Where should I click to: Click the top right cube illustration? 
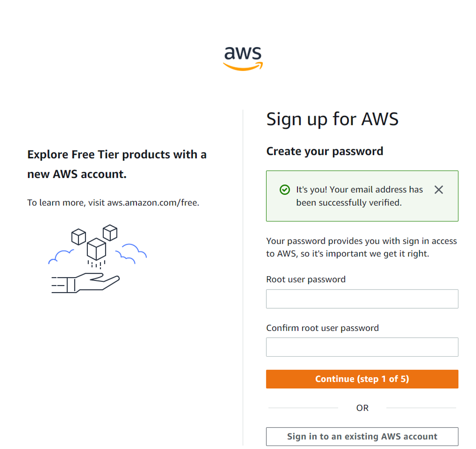click(x=110, y=232)
